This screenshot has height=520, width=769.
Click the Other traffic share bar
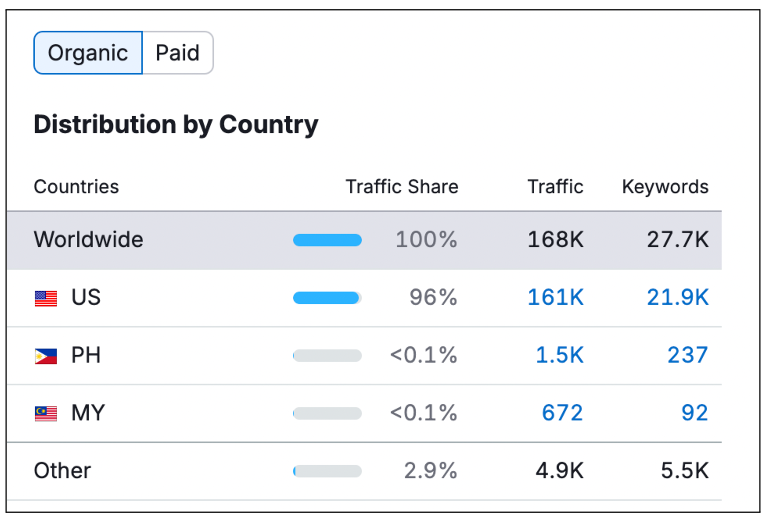click(327, 472)
